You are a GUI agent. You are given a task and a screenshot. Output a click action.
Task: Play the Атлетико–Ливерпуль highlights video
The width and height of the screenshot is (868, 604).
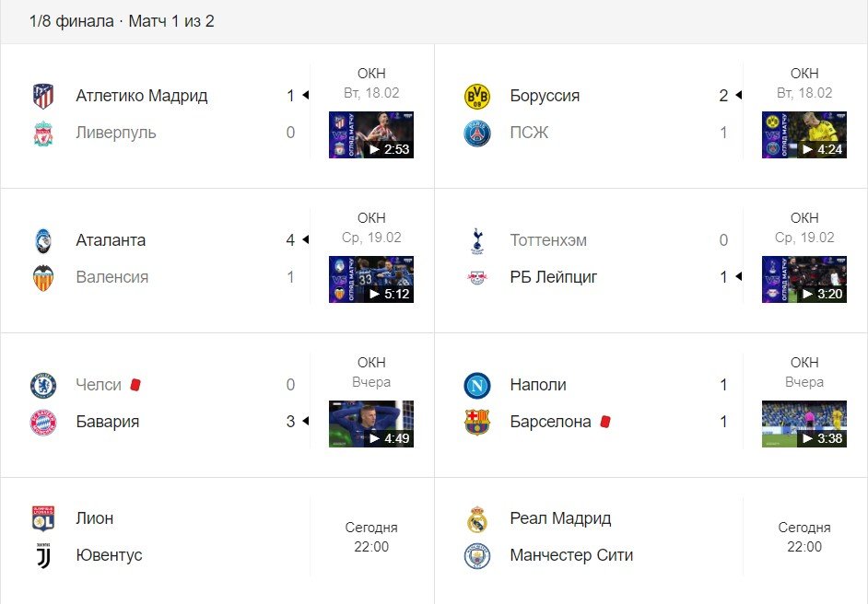pyautogui.click(x=370, y=134)
